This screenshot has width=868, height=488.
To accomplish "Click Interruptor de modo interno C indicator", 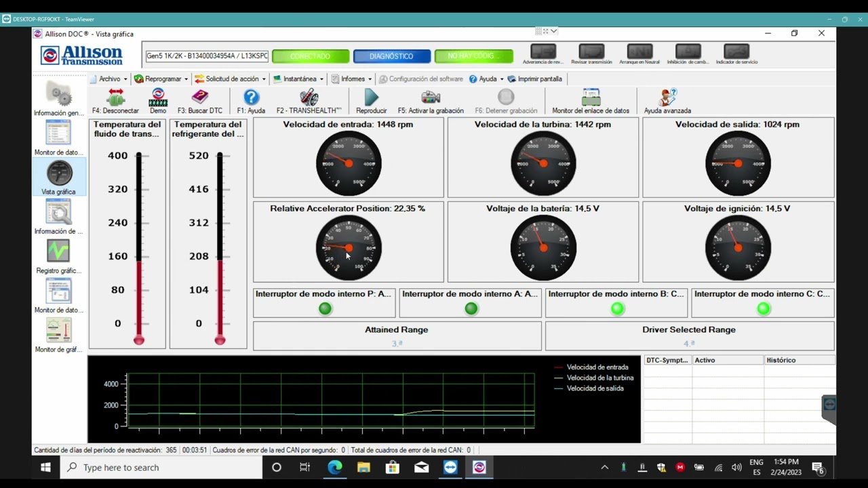I will pyautogui.click(x=764, y=309).
